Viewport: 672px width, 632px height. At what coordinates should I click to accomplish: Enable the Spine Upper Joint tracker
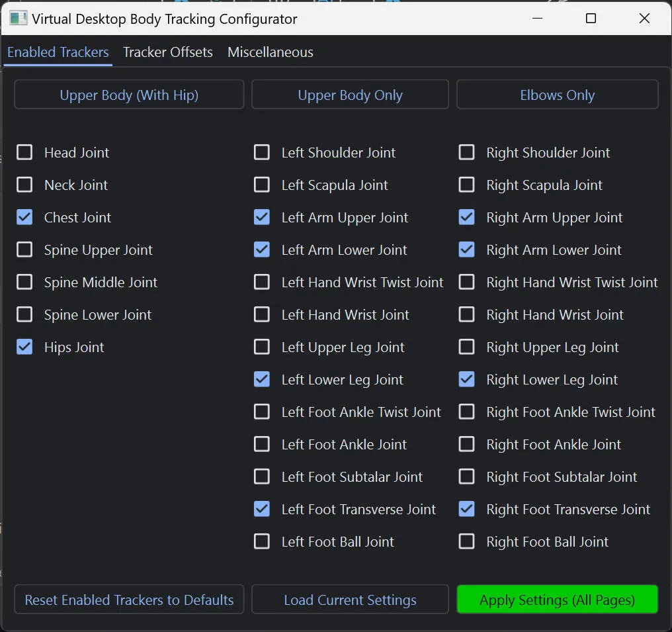[24, 249]
